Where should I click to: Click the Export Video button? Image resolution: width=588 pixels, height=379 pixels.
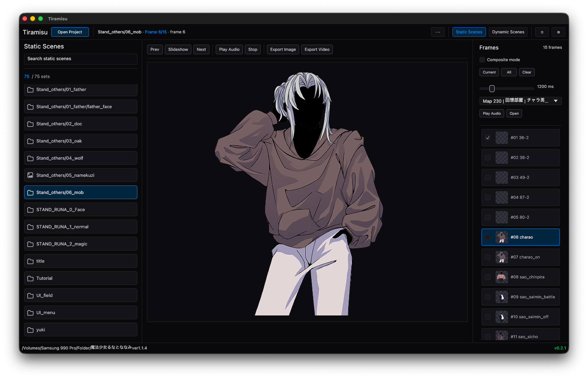coord(316,49)
